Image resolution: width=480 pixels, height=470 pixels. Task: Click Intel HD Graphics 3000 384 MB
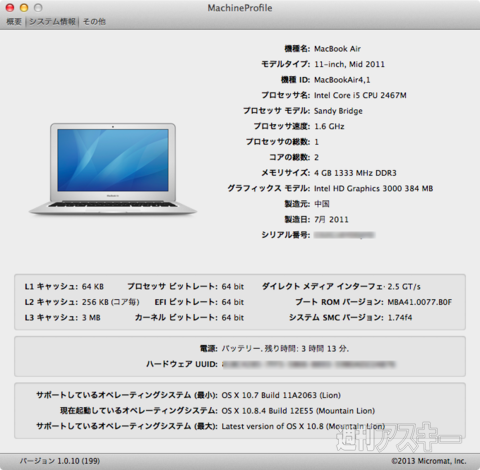pos(373,189)
